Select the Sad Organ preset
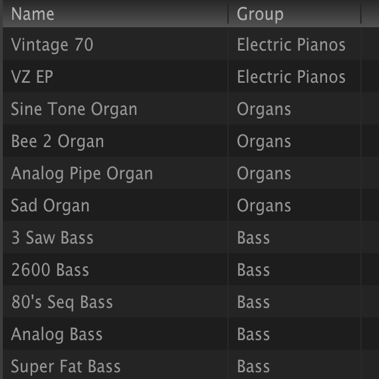This screenshot has width=379, height=379. 50,206
